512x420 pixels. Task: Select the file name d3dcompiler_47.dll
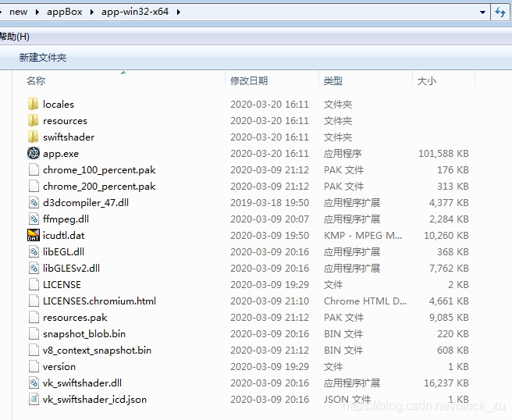pos(86,202)
